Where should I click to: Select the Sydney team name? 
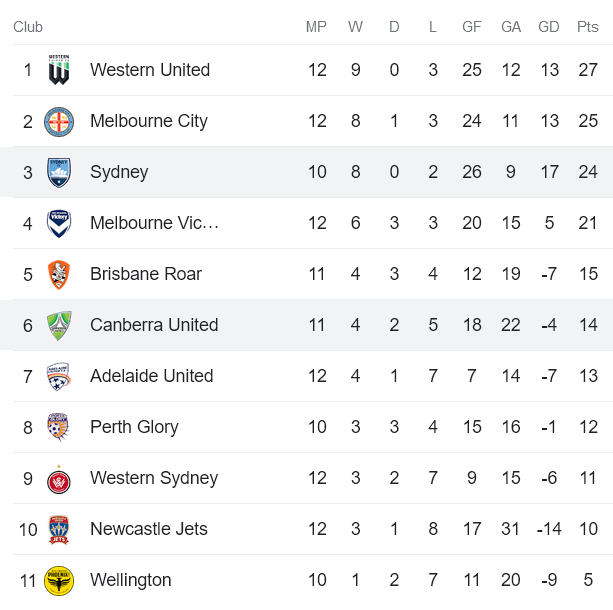point(119,172)
